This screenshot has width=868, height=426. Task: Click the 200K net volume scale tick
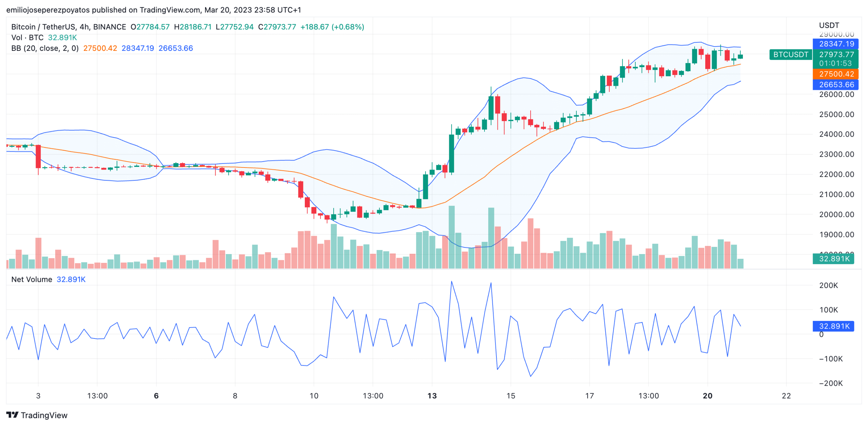828,285
